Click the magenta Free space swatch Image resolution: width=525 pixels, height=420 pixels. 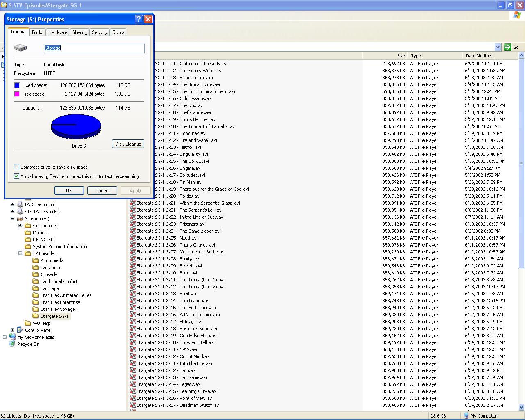click(x=17, y=94)
